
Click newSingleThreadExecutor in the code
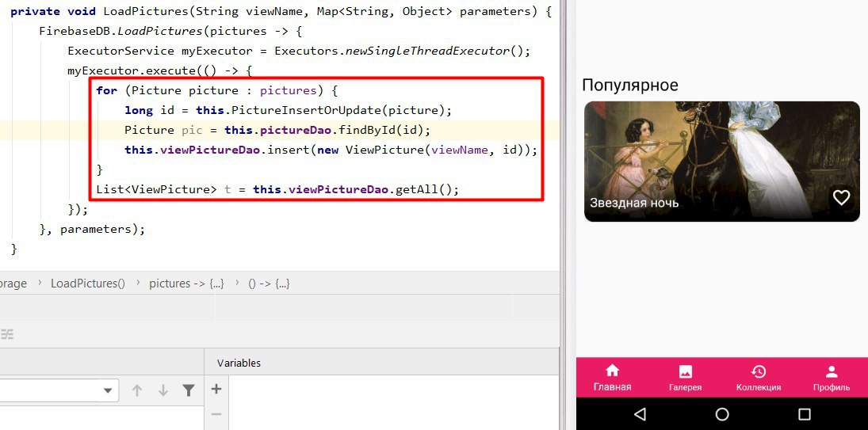(x=427, y=51)
